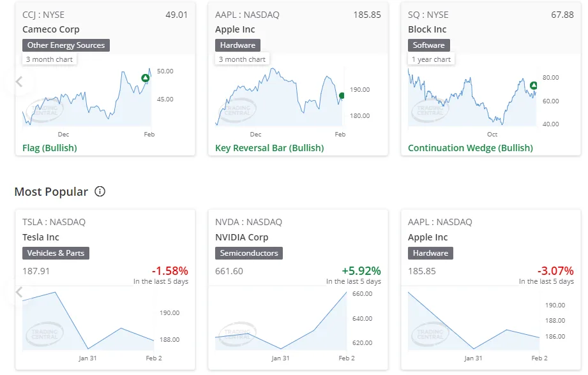Open the NVIDIA Corp stock name
588x375 pixels.
pyautogui.click(x=242, y=237)
